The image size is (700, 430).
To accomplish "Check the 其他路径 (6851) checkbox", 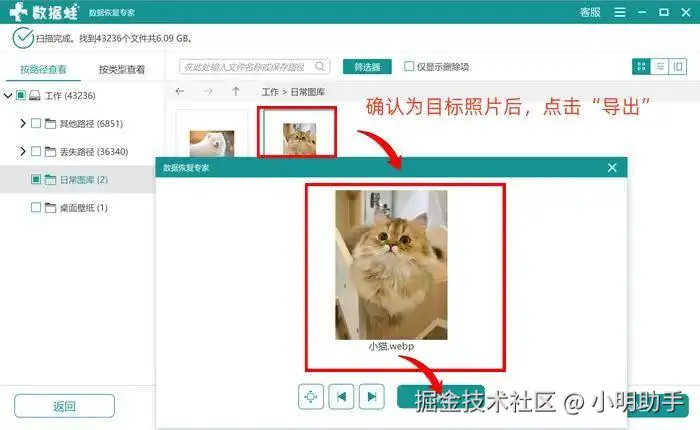I will click(36, 123).
